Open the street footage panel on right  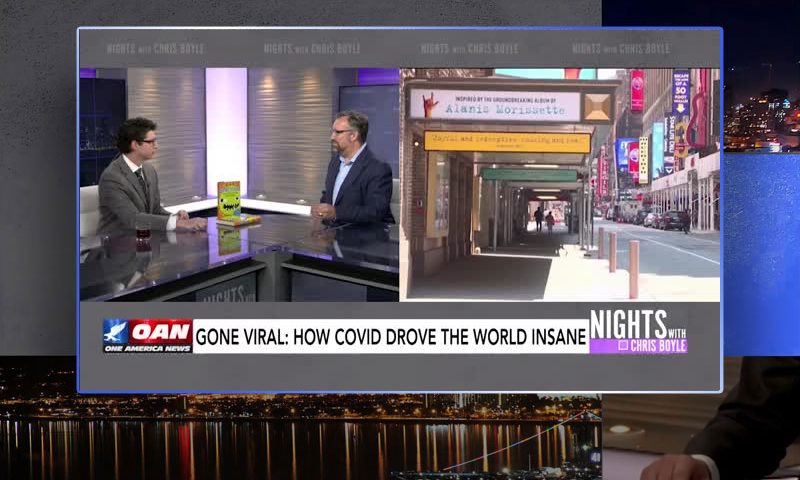pos(560,185)
